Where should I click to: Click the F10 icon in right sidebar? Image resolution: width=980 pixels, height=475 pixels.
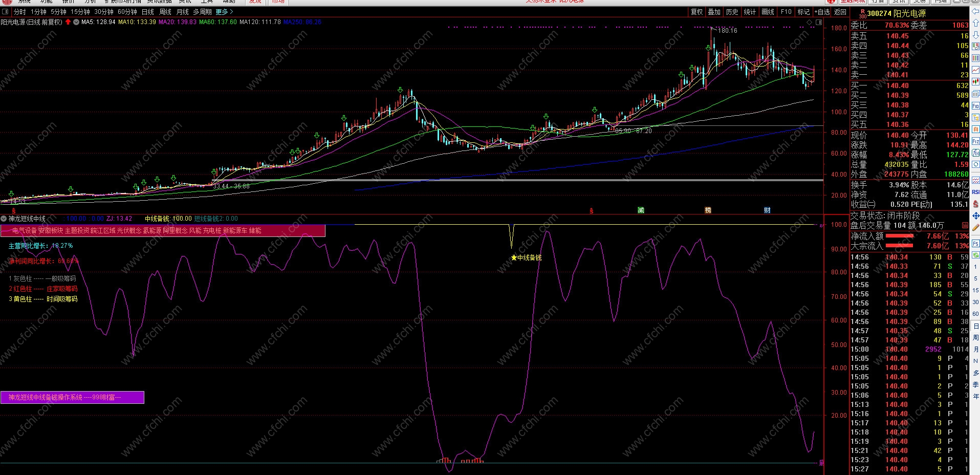[975, 105]
